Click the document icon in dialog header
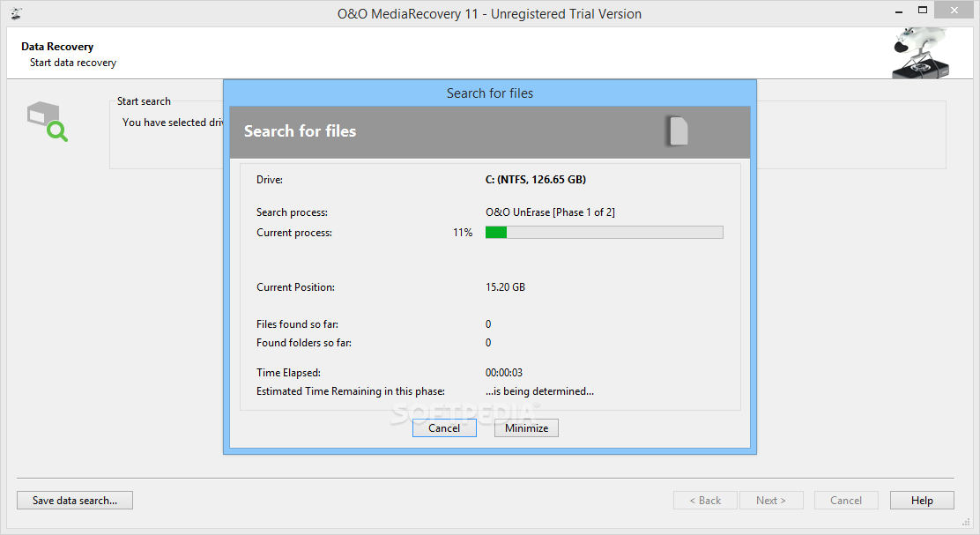The height and width of the screenshot is (535, 980). click(x=678, y=131)
